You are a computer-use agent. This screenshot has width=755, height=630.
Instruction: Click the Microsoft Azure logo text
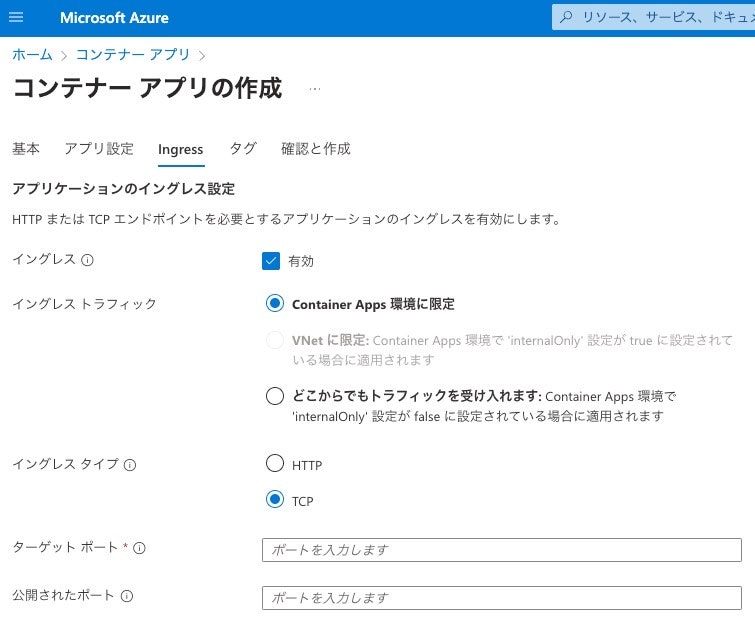tap(114, 18)
